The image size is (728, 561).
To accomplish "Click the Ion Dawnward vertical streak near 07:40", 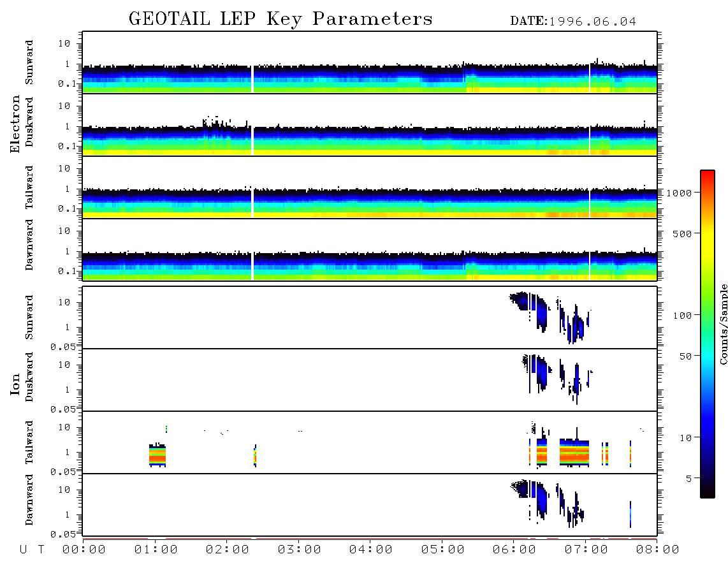I will pos(630,514).
